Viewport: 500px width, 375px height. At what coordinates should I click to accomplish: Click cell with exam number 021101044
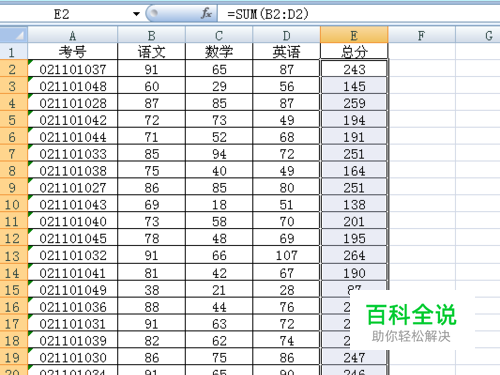click(73, 137)
